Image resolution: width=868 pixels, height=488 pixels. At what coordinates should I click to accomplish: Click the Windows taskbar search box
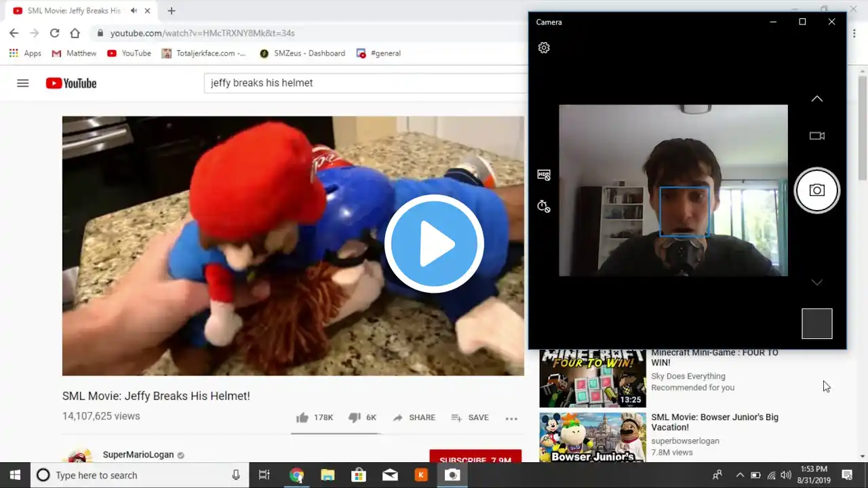point(139,475)
